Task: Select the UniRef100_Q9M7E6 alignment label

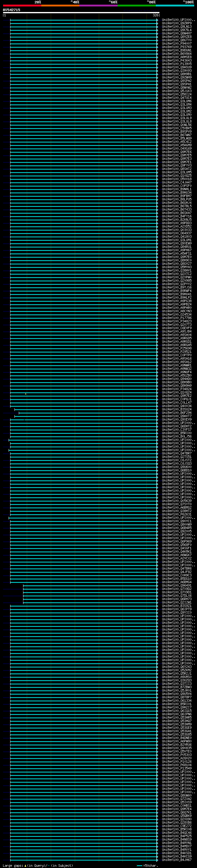Action: (x=177, y=152)
